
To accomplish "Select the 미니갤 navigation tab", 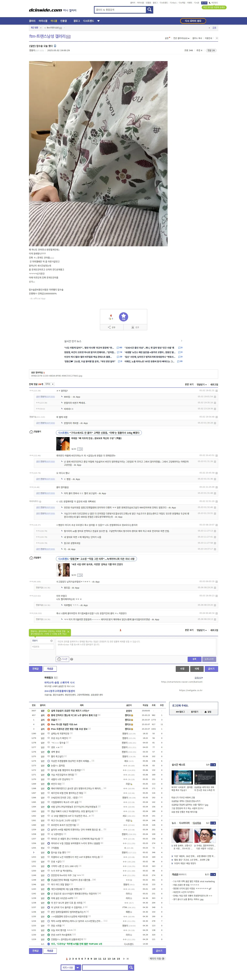I will (x=54, y=21).
